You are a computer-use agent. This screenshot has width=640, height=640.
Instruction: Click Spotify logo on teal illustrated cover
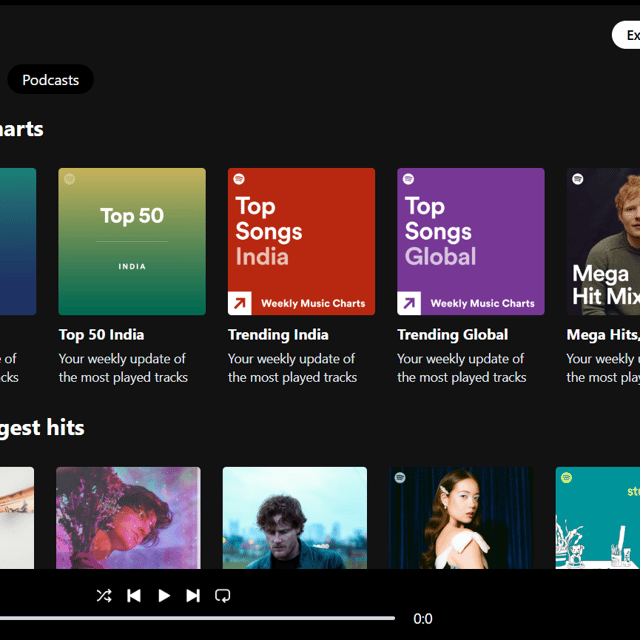pos(567,478)
